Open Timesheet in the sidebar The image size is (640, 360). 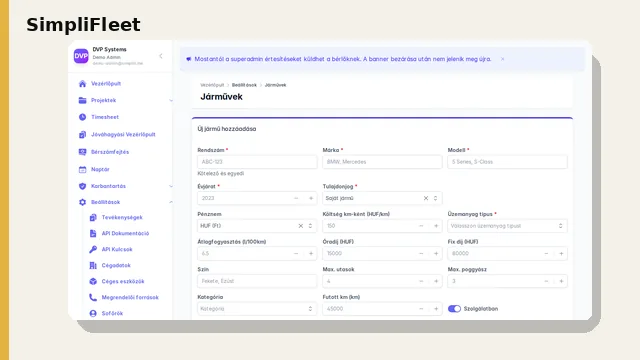(105, 117)
